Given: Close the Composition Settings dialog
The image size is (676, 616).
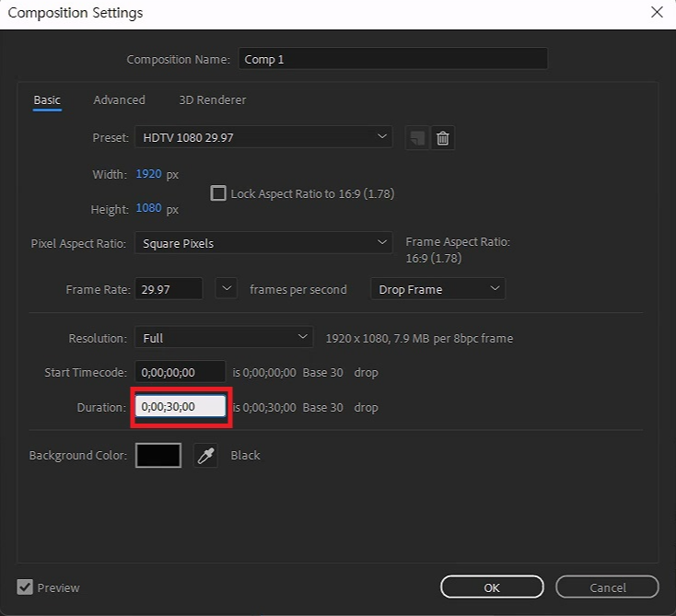Looking at the screenshot, I should [657, 12].
